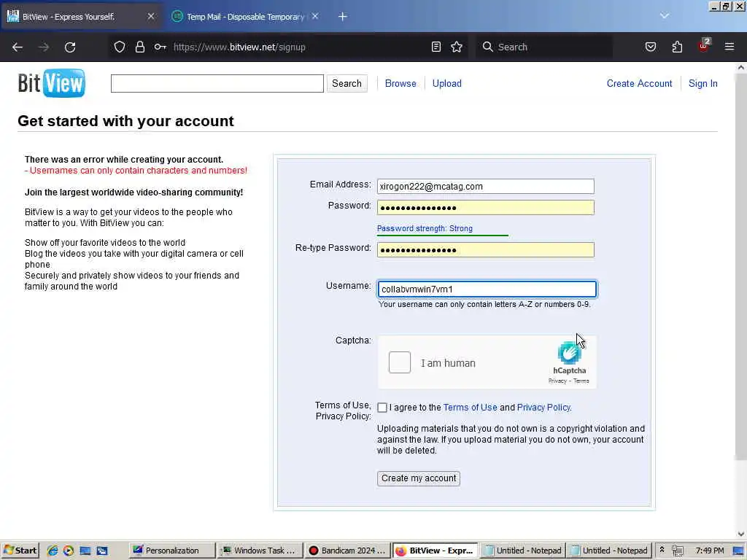Click the scrollbar down arrow

(741, 534)
